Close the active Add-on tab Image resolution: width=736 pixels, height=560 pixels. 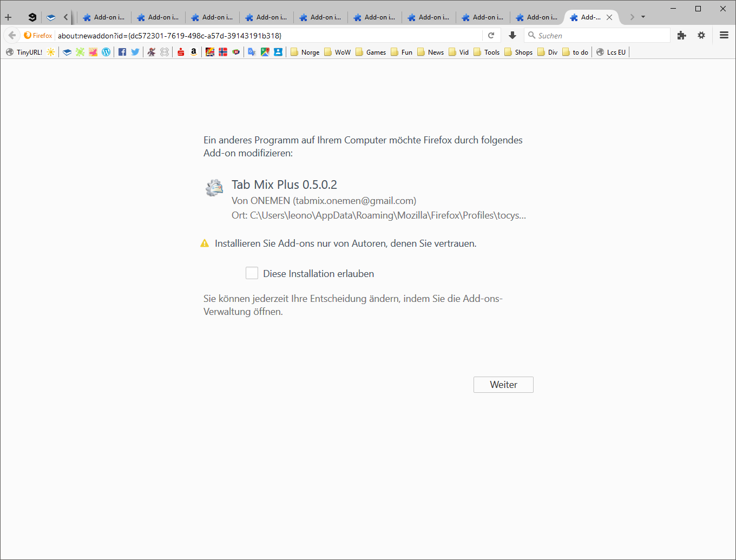pos(609,17)
